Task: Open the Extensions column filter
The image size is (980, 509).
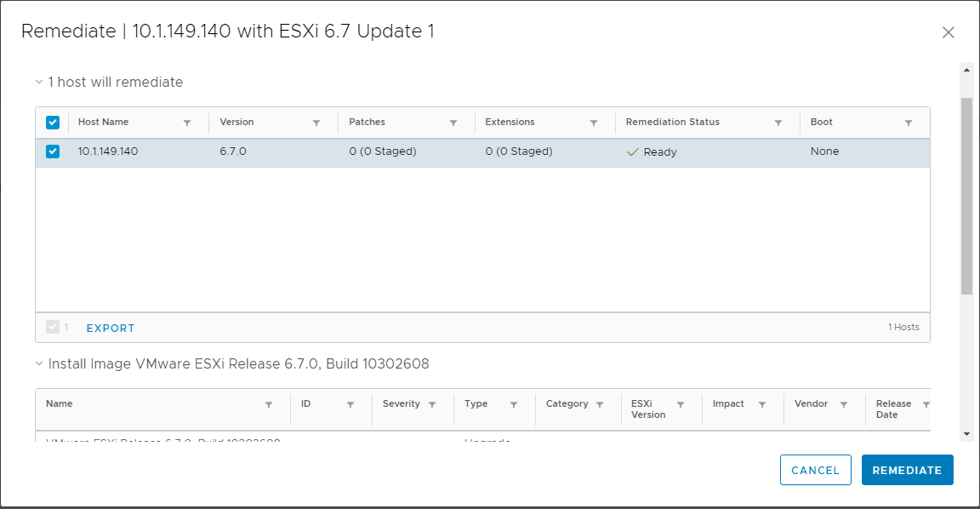Action: click(594, 123)
